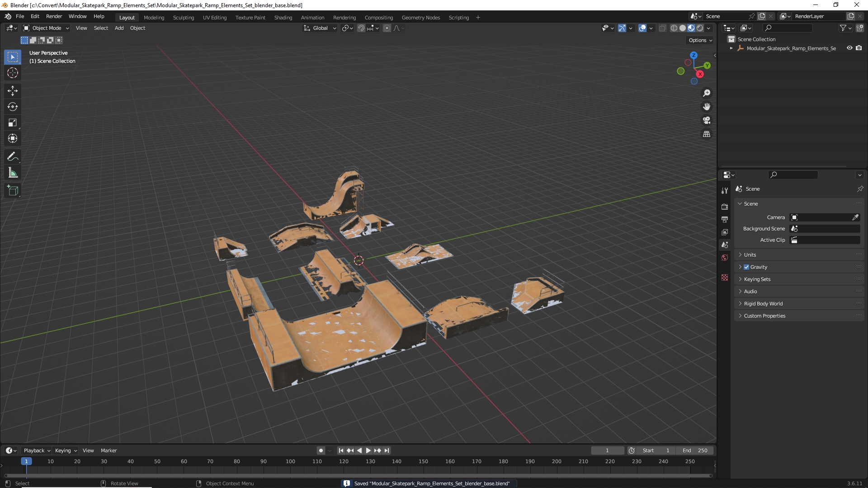The image size is (868, 488).
Task: Open the Texture properties tab
Action: click(725, 277)
